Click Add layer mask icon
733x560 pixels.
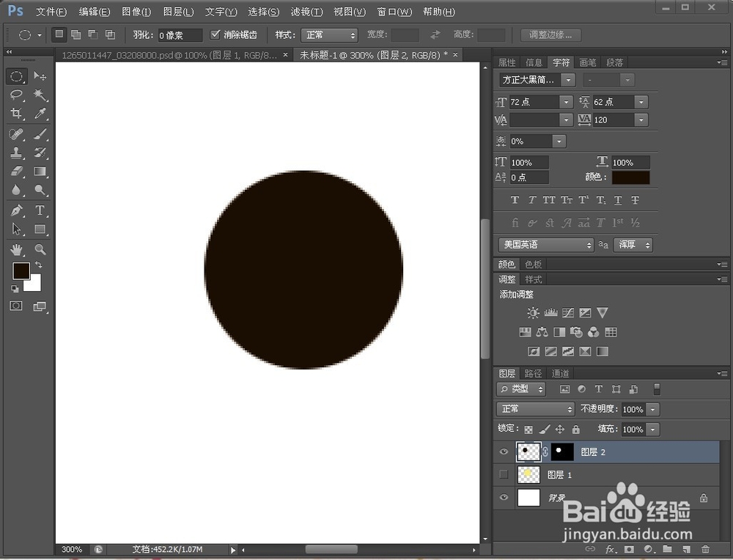(629, 549)
